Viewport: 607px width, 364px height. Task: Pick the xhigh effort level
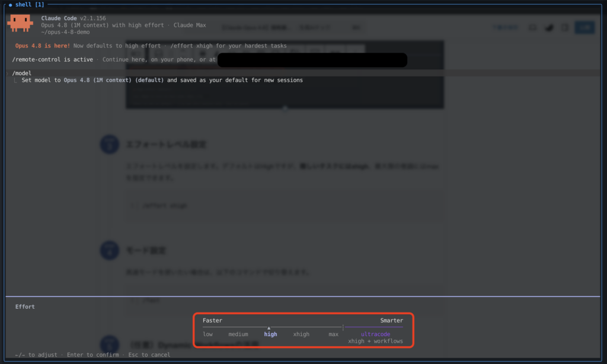pos(301,334)
